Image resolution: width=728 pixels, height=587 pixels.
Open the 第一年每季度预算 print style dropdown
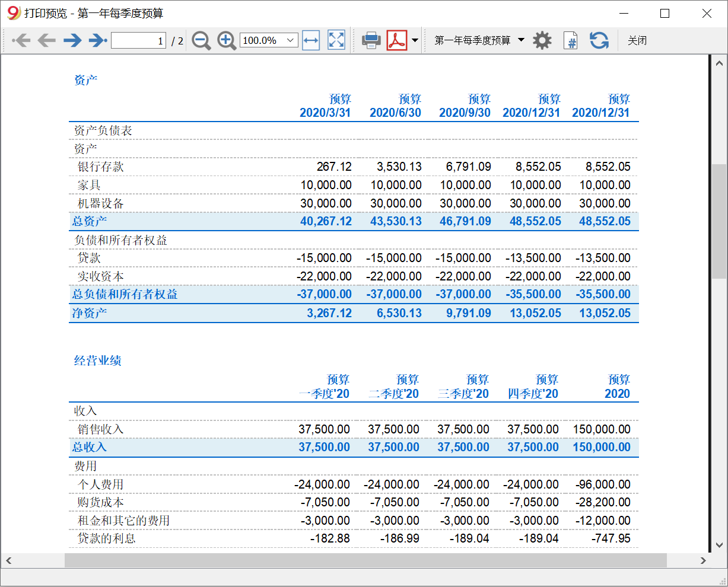(479, 40)
